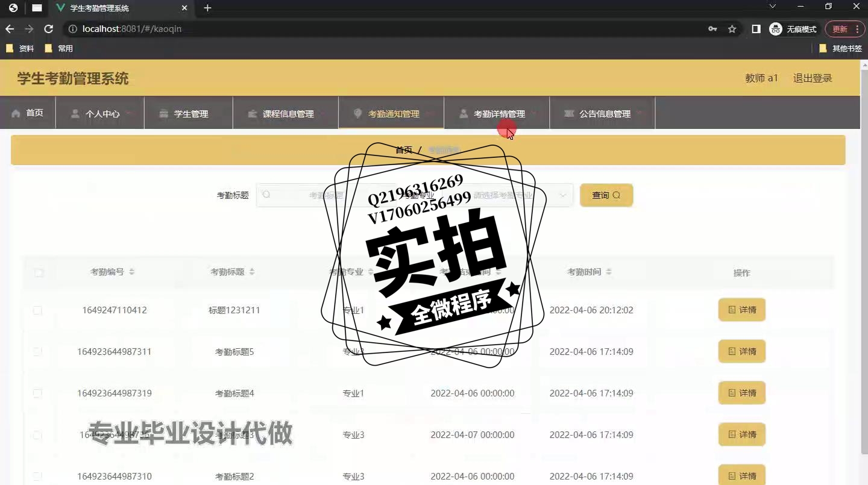Screen dimensions: 868x485
Task: Check the checkbox for the 2022-04-07 row
Action: [37, 435]
